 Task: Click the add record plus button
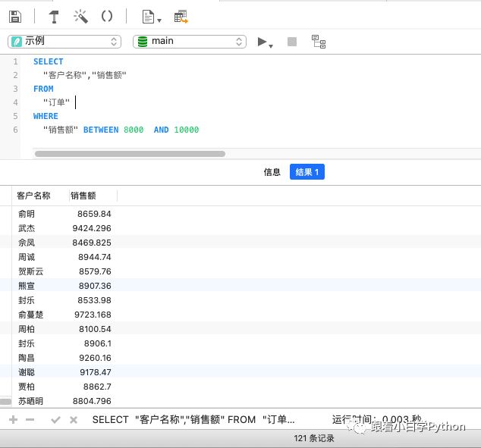point(13,419)
